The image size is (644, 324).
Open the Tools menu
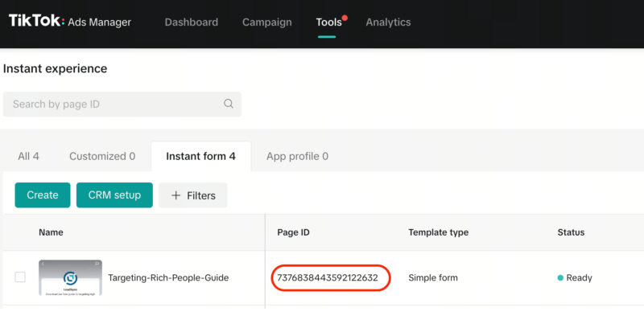[328, 23]
